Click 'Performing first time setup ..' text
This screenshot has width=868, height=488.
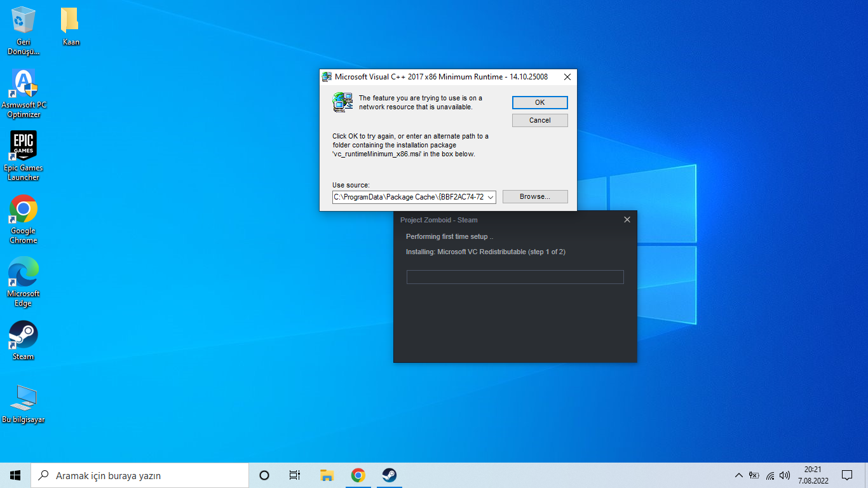(x=450, y=236)
